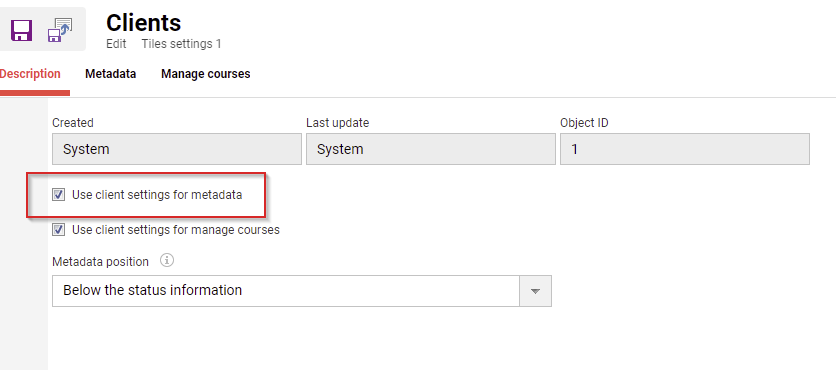This screenshot has width=836, height=370.
Task: Click the Clients page heading
Action: (x=143, y=22)
